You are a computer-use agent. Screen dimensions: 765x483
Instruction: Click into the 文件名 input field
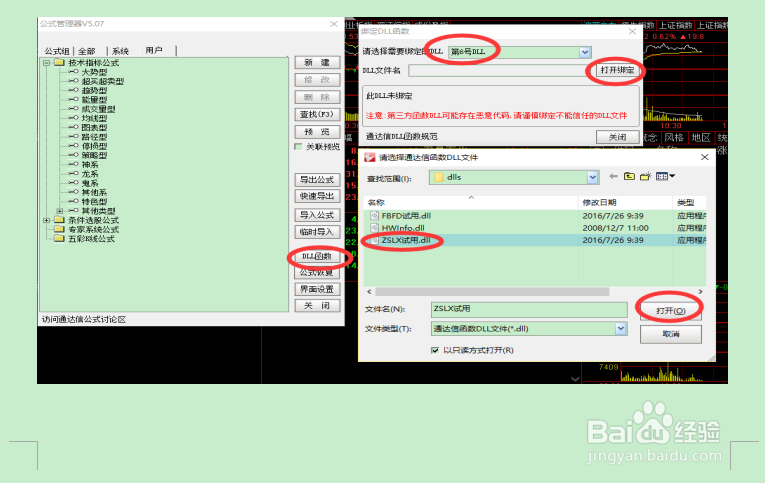pos(529,309)
